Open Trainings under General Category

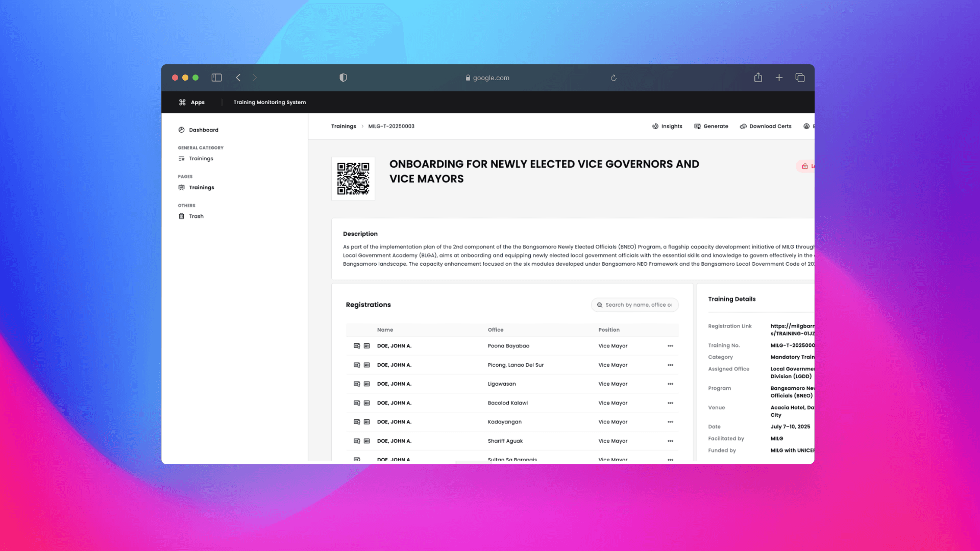point(201,159)
